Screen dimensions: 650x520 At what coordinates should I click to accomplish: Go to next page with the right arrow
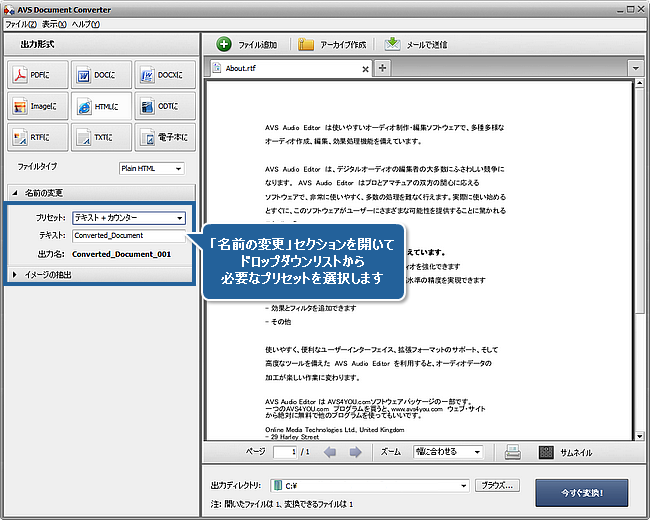pyautogui.click(x=355, y=452)
